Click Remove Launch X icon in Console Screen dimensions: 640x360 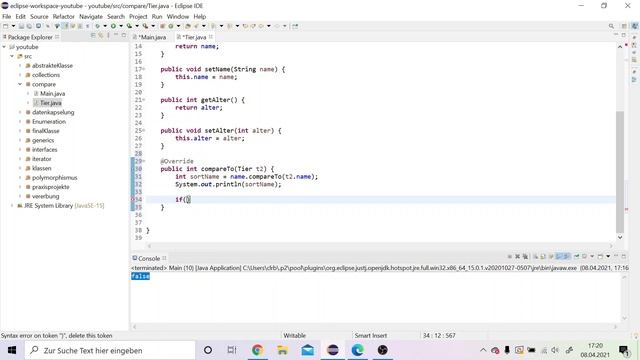pyautogui.click(x=518, y=256)
